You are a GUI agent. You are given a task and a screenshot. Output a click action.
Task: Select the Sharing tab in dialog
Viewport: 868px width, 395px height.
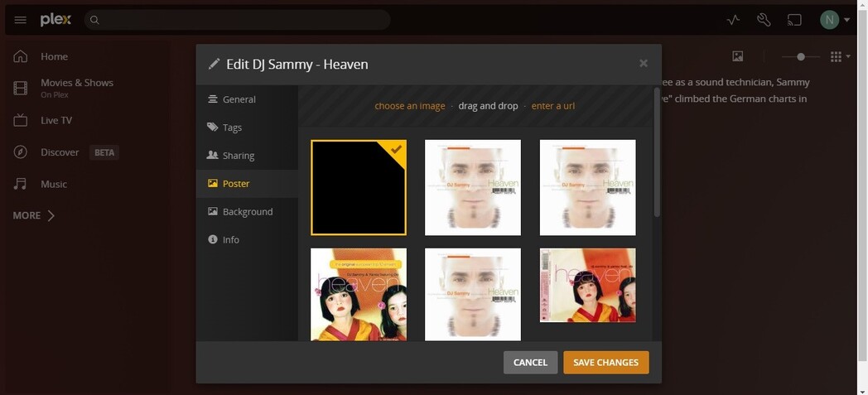coord(247,156)
